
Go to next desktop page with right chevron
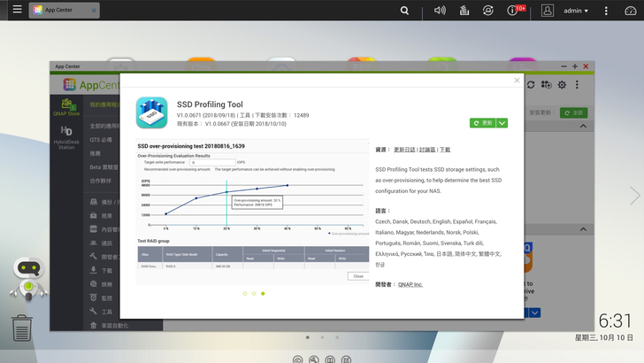pyautogui.click(x=633, y=196)
